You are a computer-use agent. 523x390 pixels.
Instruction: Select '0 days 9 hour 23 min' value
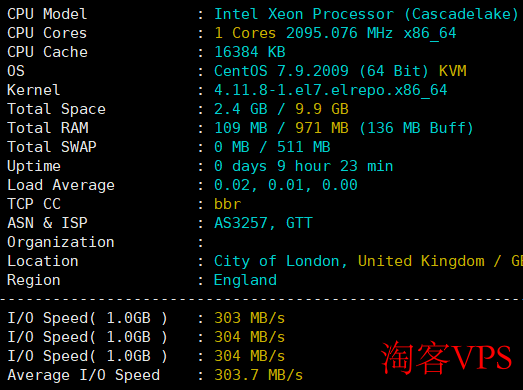tap(304, 166)
